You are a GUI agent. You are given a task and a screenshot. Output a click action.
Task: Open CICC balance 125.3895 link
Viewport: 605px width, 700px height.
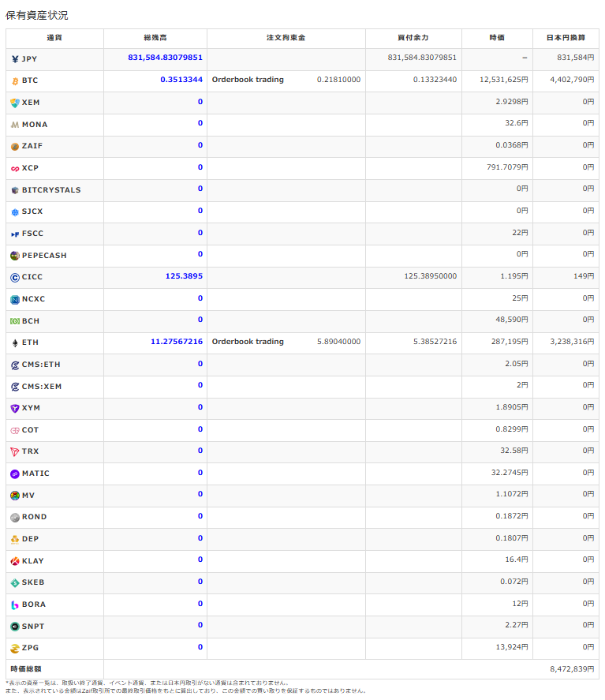coord(184,276)
